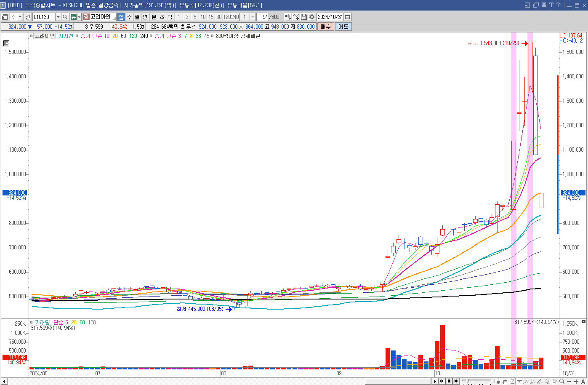Click the 120 interval preset button
Image resolution: width=588 pixels, height=385 pixels.
coord(227,17)
